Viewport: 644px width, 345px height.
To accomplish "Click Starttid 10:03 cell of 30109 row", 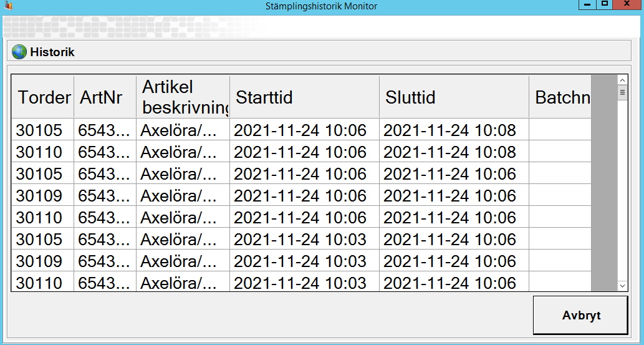I will click(x=300, y=261).
